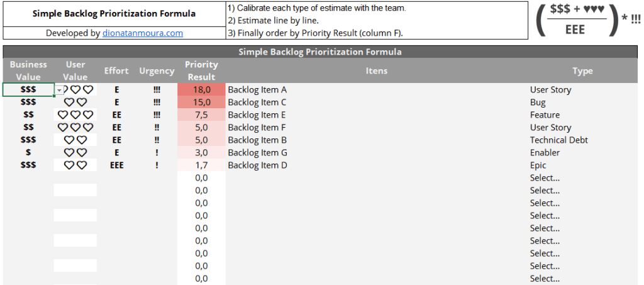
Task: Click the Type cell showing 'Epic'
Action: [x=540, y=165]
